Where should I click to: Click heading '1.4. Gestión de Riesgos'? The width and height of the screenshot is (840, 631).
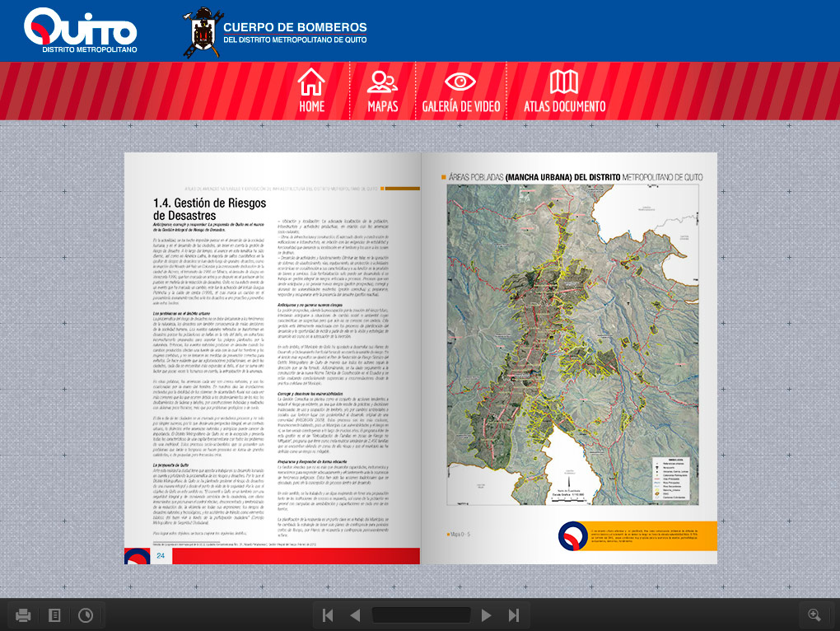(x=209, y=209)
